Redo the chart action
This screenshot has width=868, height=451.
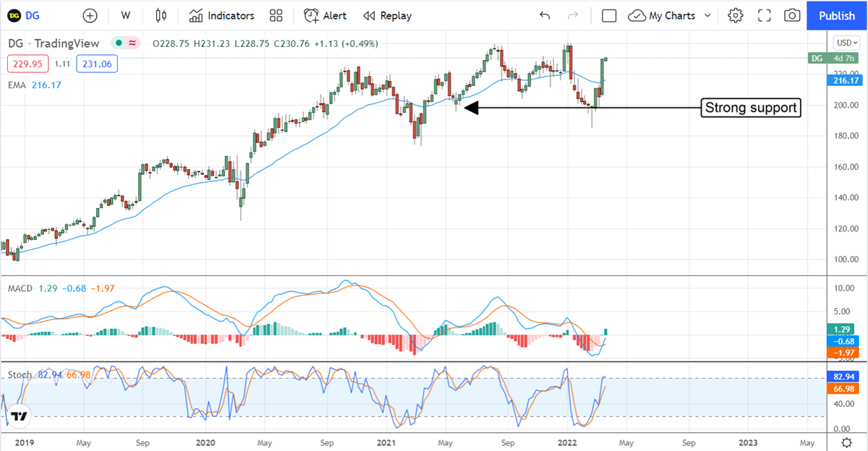pyautogui.click(x=573, y=15)
